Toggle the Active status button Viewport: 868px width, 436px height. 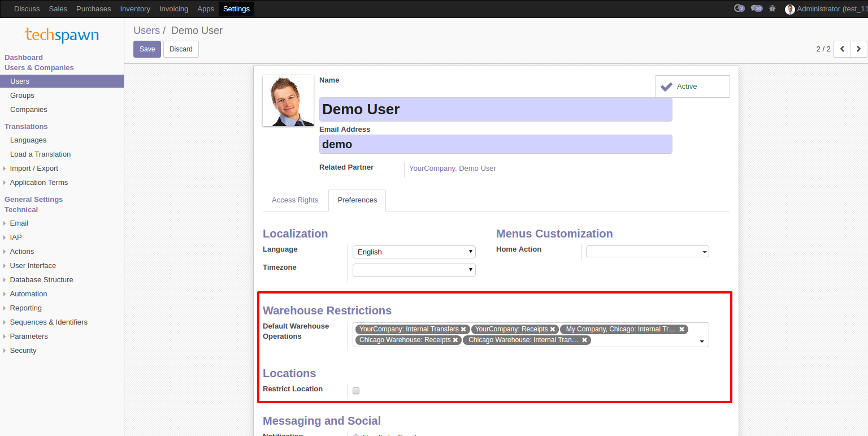click(692, 87)
